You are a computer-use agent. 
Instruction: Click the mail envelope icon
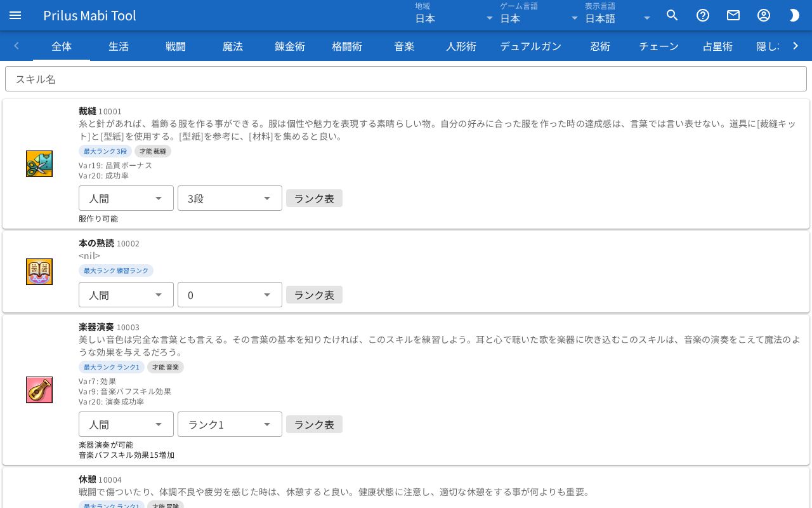pyautogui.click(x=733, y=15)
